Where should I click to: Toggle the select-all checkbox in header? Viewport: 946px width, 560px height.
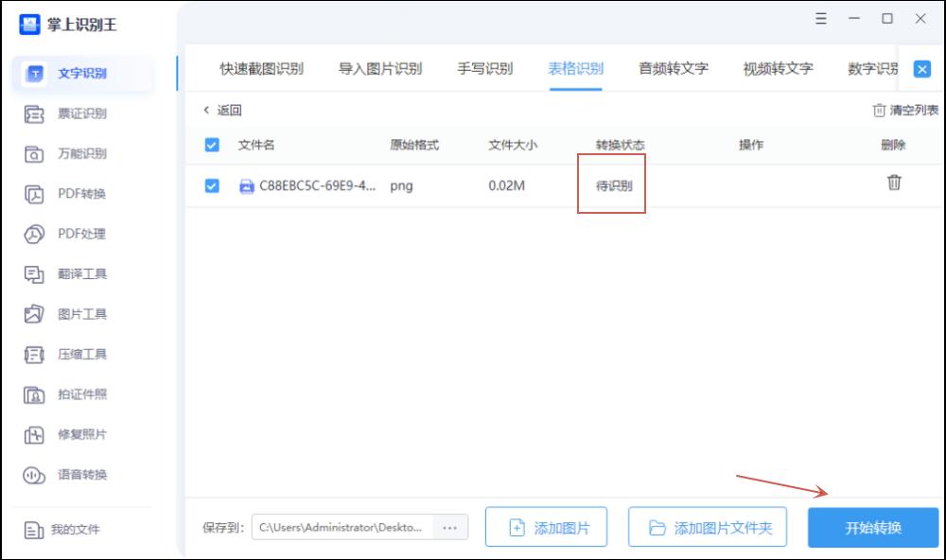click(212, 146)
